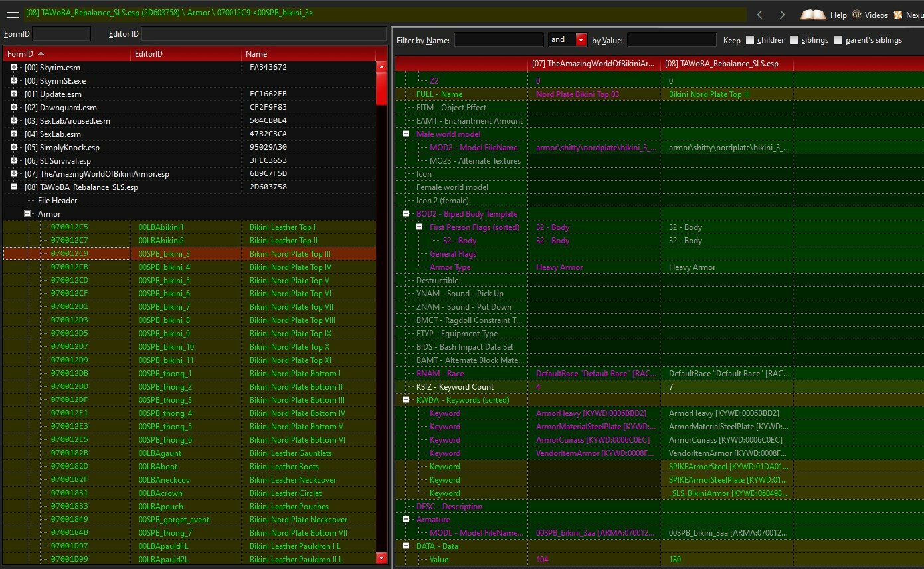
Task: Select the Bikini Leather Pouches record
Action: (189, 506)
